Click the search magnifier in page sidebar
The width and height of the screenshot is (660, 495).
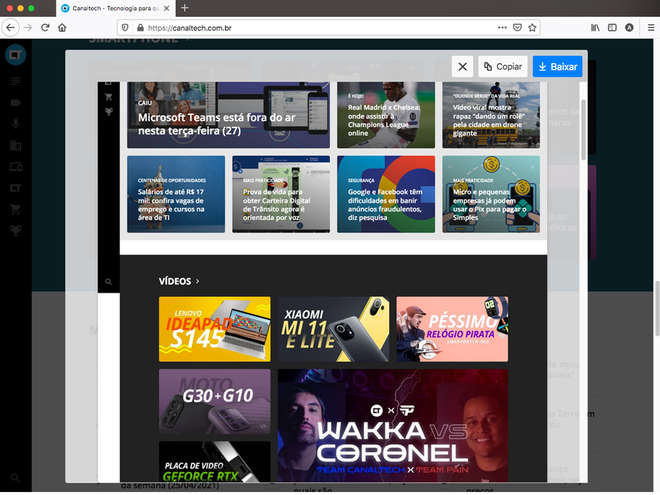16,478
